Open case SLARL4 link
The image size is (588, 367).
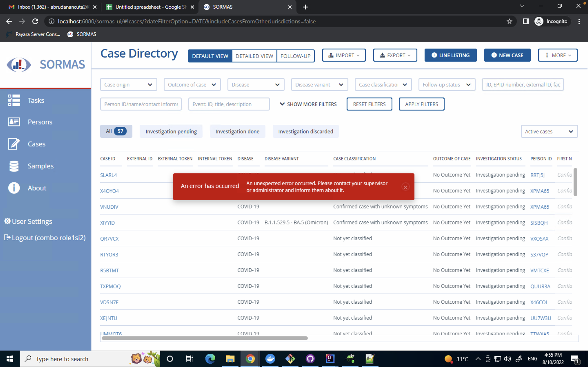pos(108,175)
